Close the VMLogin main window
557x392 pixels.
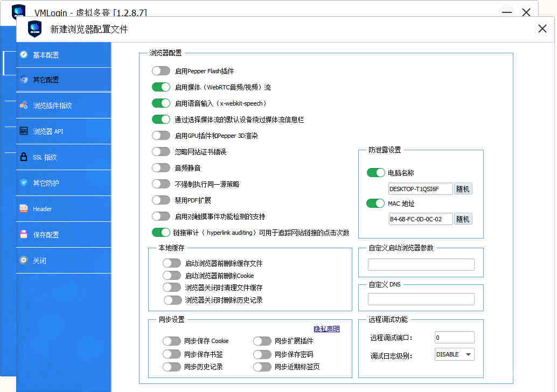click(x=526, y=12)
